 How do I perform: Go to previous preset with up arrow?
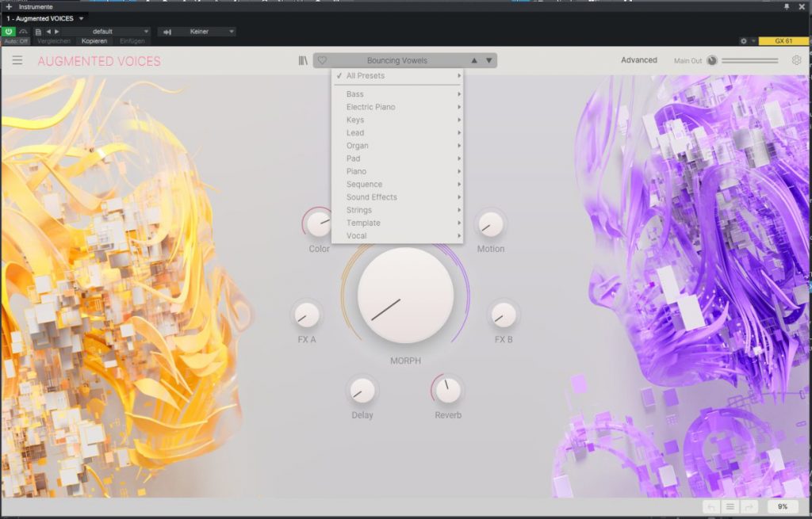click(x=474, y=60)
